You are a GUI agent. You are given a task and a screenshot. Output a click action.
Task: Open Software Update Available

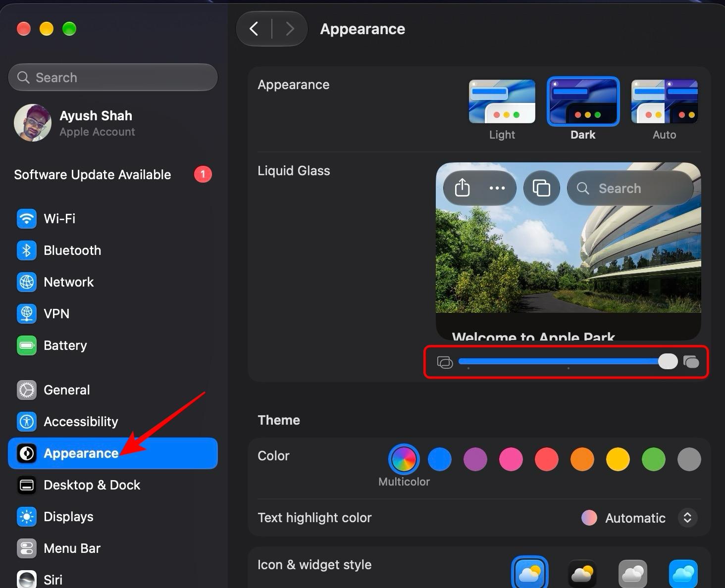(113, 174)
